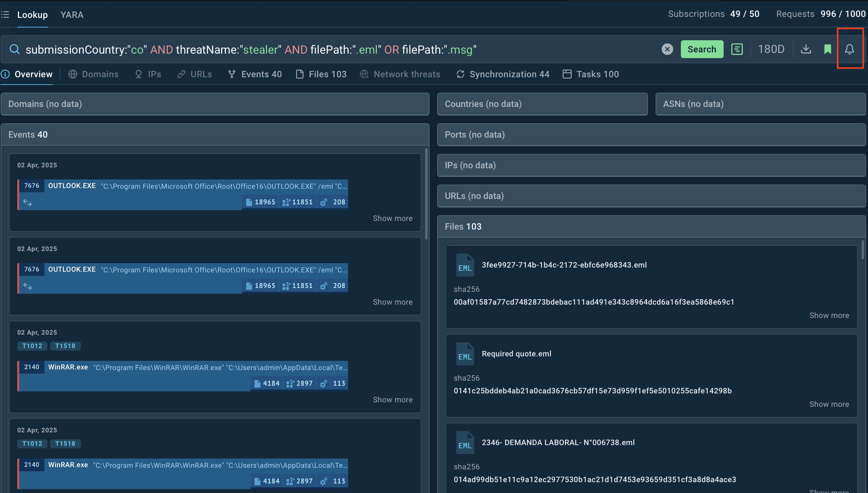The height and width of the screenshot is (493, 868).
Task: Click the EML icon of DEMANDA LABORAL file
Action: 465,443
